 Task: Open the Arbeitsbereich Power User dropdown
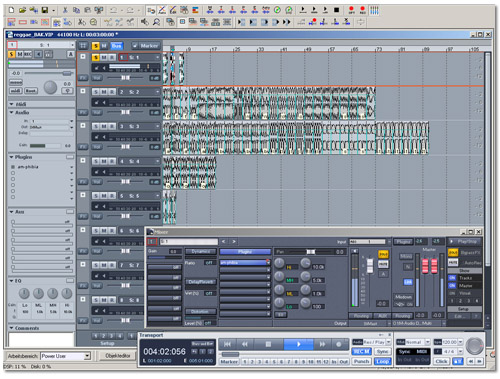(87, 356)
